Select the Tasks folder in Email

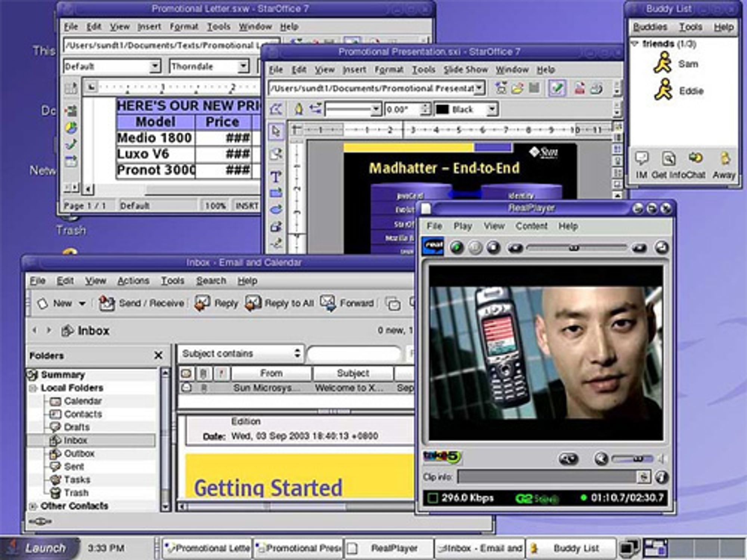point(70,480)
